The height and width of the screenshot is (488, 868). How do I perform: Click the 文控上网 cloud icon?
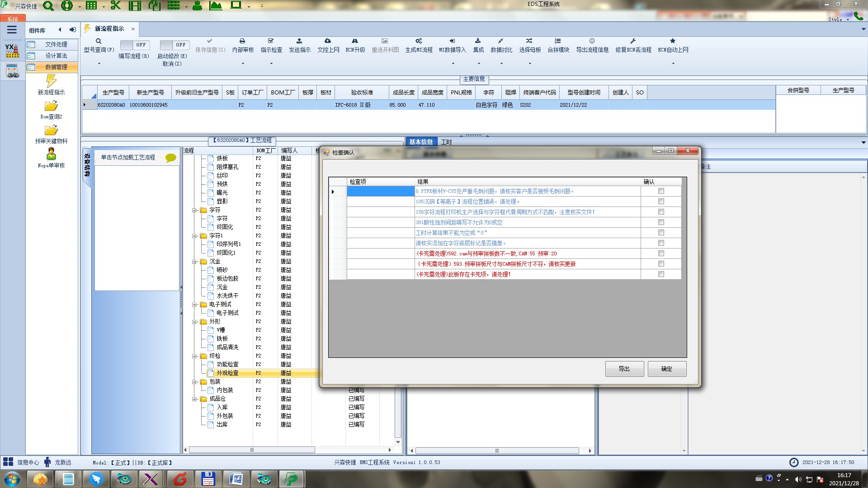click(x=328, y=41)
